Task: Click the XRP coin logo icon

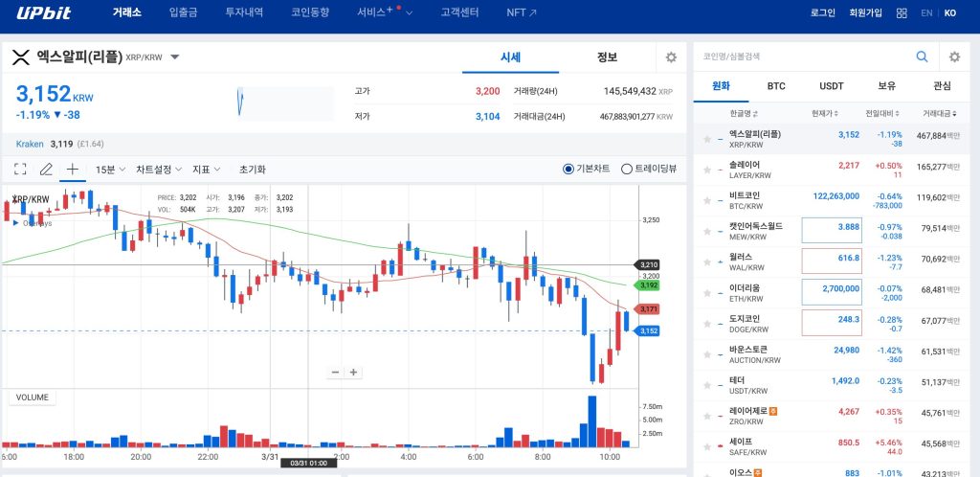Action: pos(21,57)
